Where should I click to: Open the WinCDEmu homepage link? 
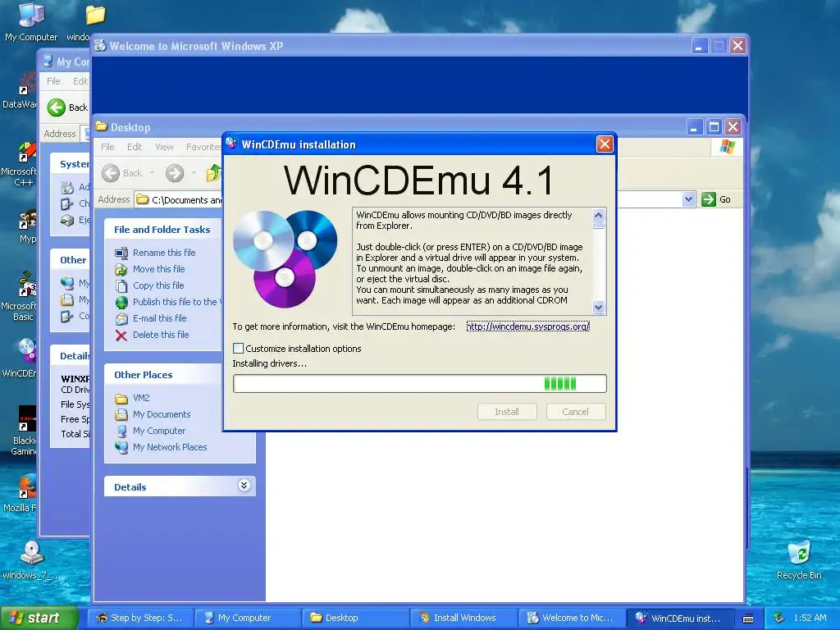pos(527,326)
